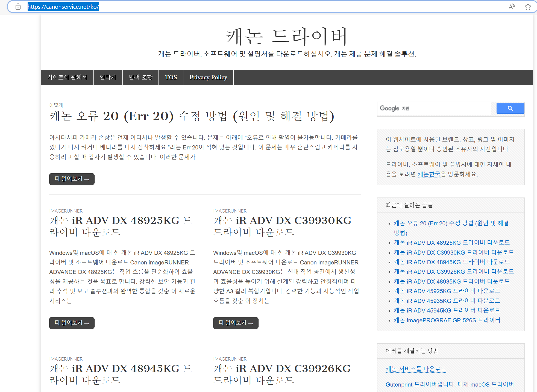
Task: Click the 어떻게 category label
Action: [56, 105]
